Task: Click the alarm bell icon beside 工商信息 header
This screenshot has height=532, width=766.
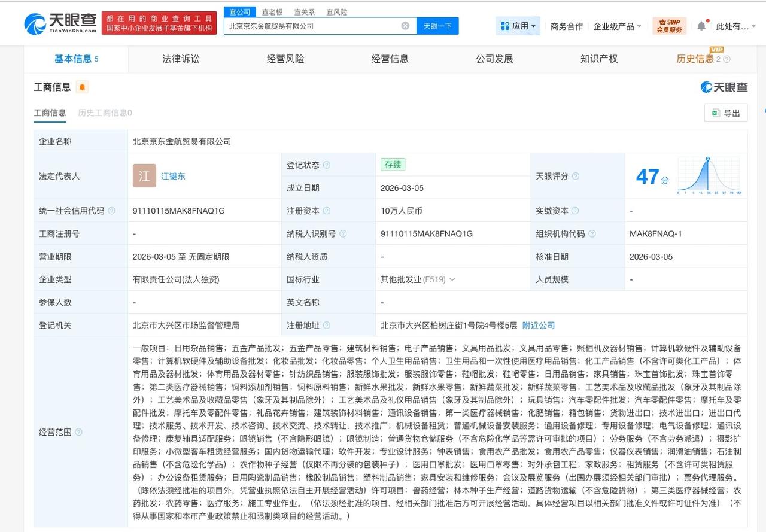Action: [x=81, y=86]
